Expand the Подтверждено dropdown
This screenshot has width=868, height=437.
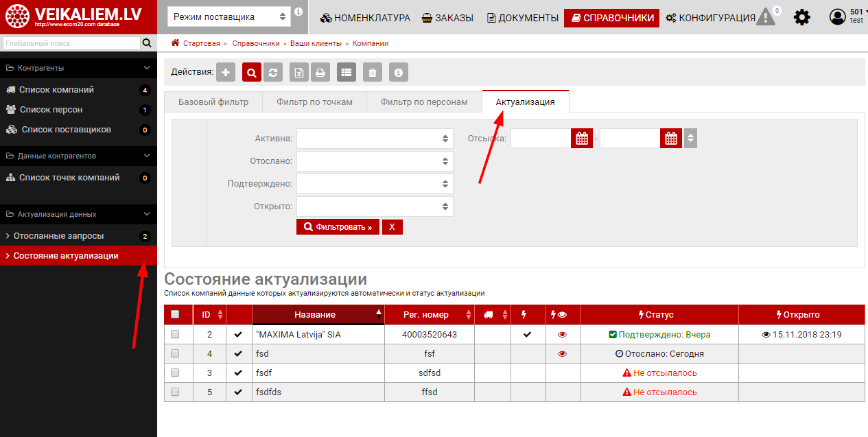[375, 184]
